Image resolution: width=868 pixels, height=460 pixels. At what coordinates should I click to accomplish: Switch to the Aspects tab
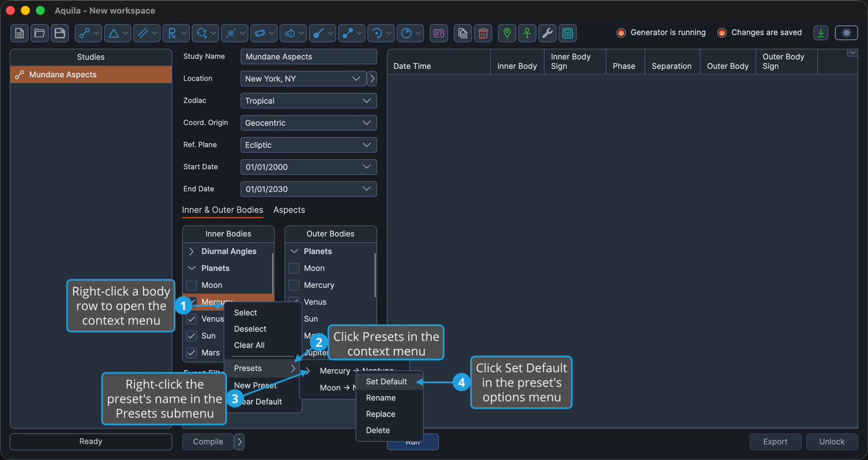pos(289,210)
